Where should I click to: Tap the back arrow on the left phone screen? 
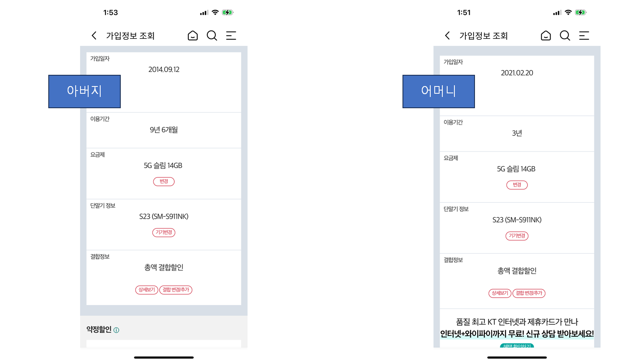tap(94, 35)
